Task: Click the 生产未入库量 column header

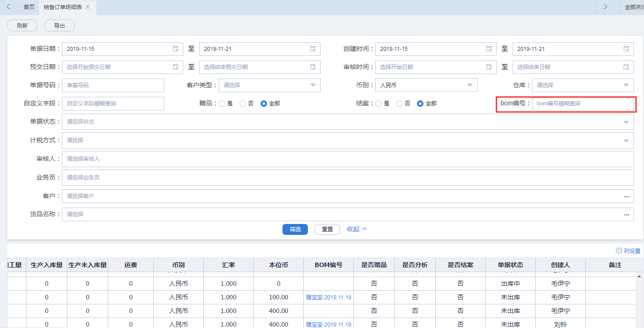Action: tap(88, 265)
